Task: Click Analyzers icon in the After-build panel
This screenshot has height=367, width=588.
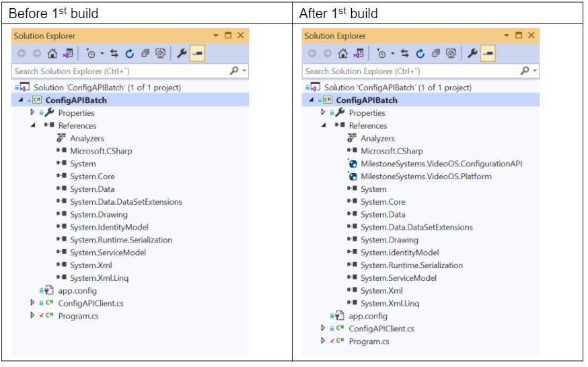Action: coord(352,138)
